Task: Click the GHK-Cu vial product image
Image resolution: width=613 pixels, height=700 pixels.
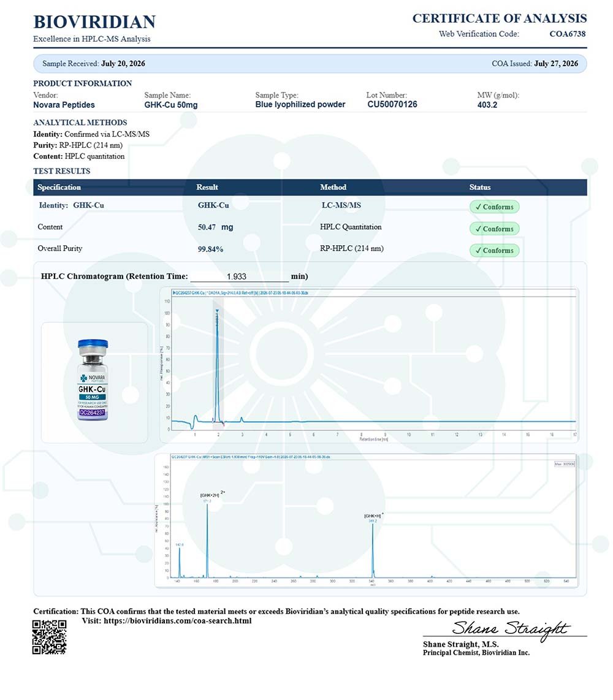Action: pos(93,380)
